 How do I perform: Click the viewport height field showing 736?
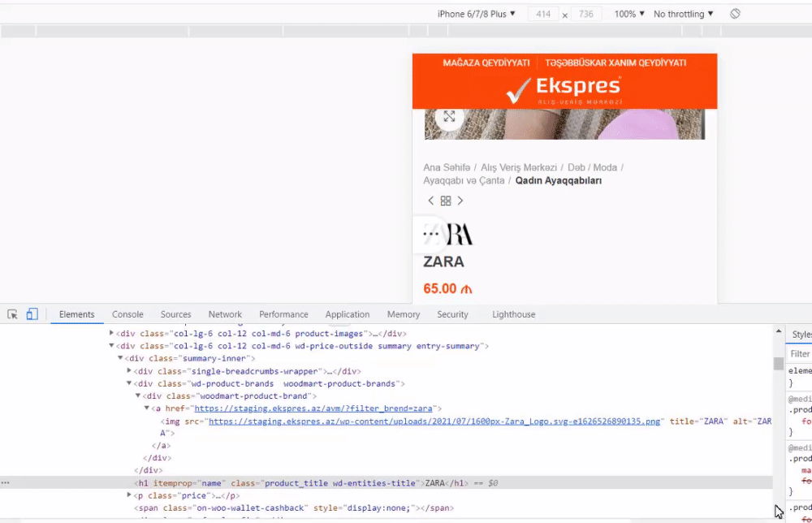click(x=586, y=14)
